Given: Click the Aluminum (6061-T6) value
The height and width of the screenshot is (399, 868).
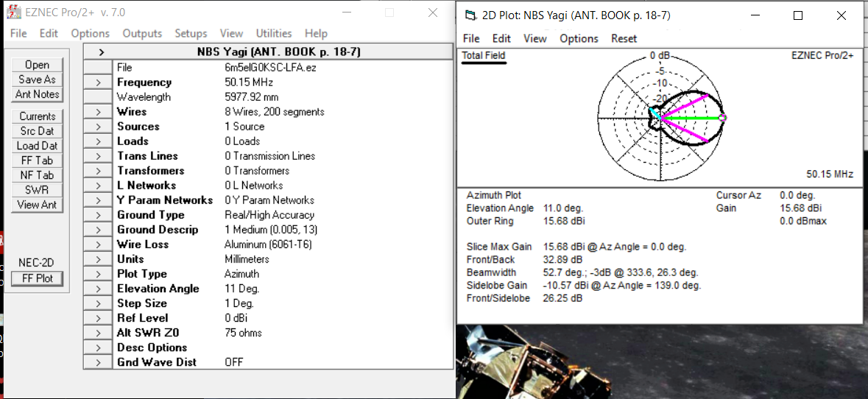Looking at the screenshot, I should [x=270, y=244].
